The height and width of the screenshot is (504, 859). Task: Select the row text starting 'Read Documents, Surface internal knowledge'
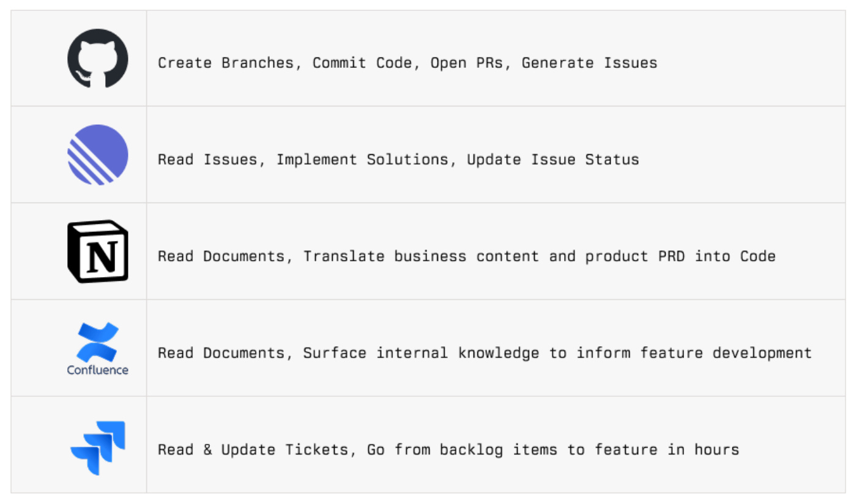click(485, 353)
